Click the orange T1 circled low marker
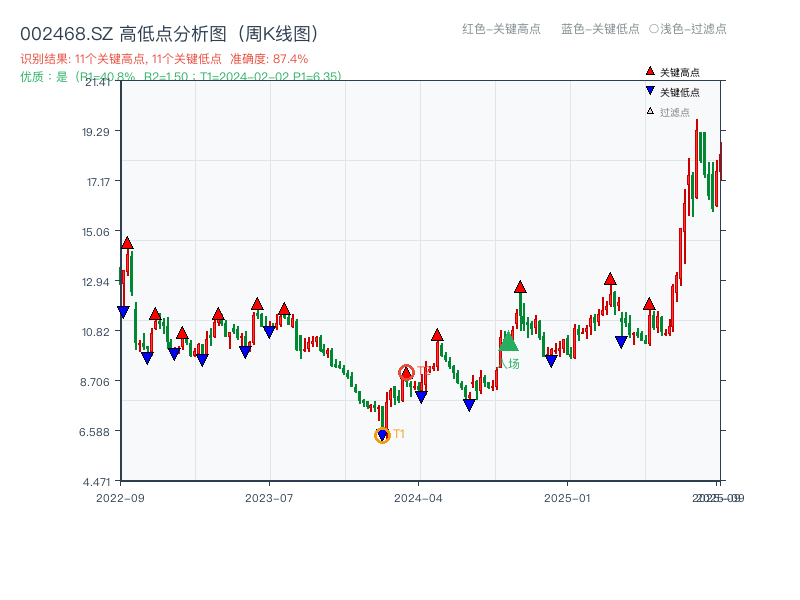 click(x=382, y=435)
